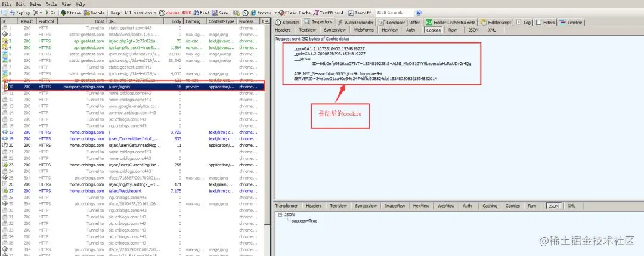Viewport: 644px width, 256px height.
Task: Click the blue help icon
Action: pyautogui.click(x=419, y=13)
